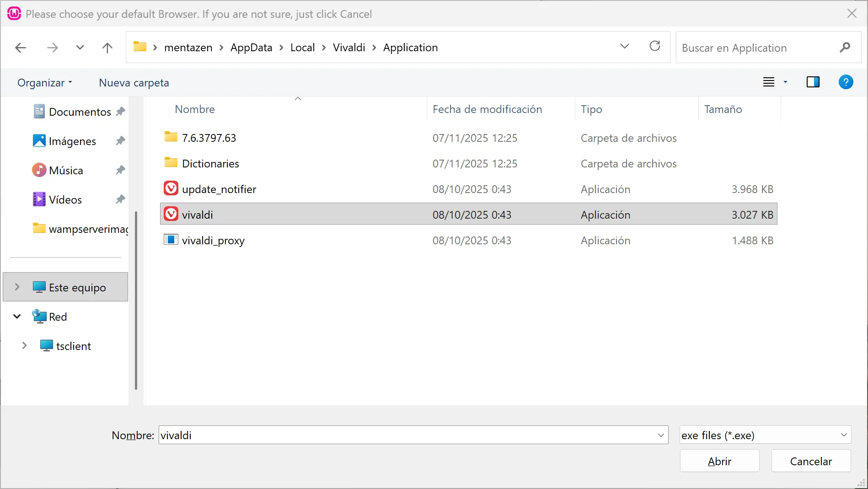Select the vivaldi_proxy application file
This screenshot has width=868, height=489.
[x=213, y=241]
